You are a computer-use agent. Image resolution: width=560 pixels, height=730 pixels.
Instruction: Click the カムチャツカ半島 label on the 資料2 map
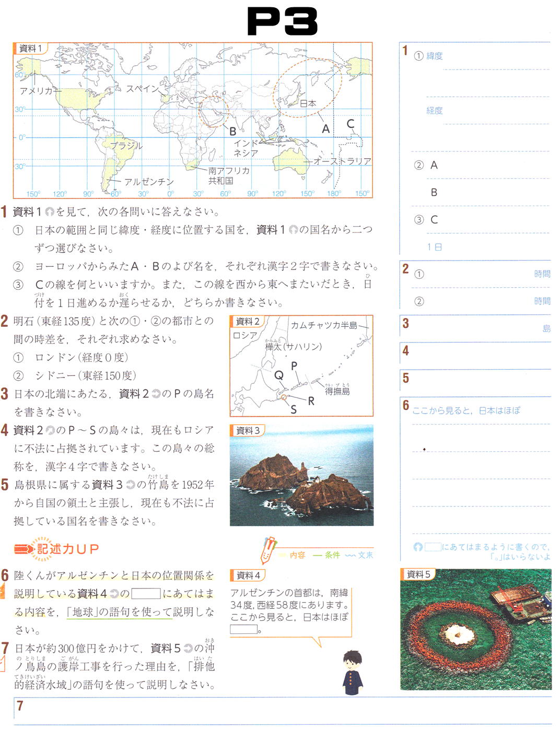[324, 325]
